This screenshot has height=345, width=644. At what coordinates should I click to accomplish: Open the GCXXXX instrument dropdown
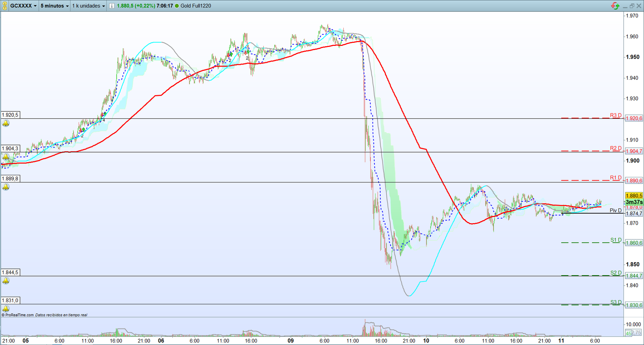coord(23,6)
